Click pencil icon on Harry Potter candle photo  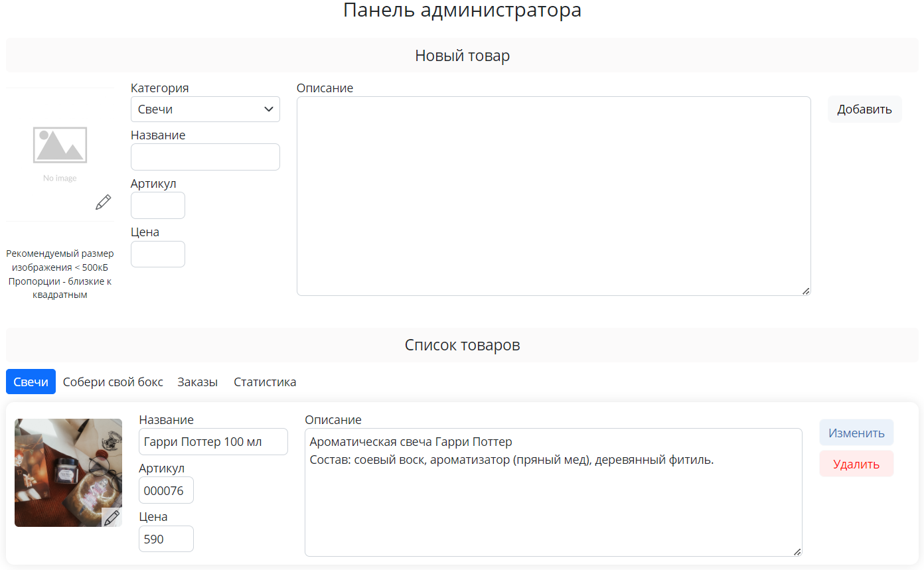[112, 518]
